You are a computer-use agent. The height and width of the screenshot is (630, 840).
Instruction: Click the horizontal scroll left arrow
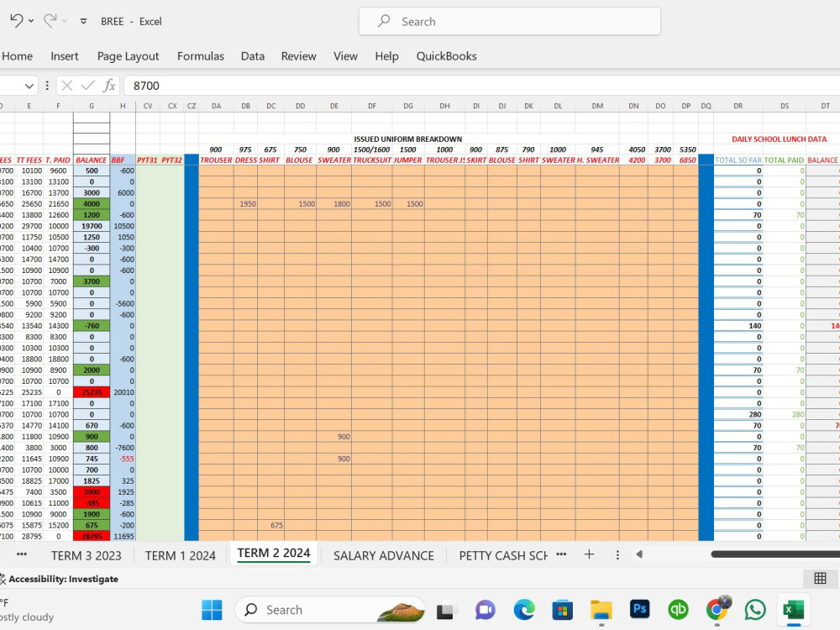639,554
